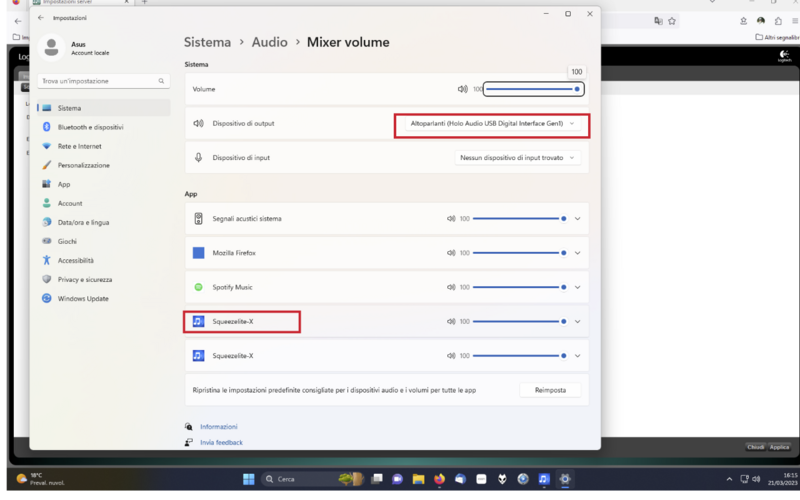Open Dispositivo di output dropdown

tap(492, 123)
